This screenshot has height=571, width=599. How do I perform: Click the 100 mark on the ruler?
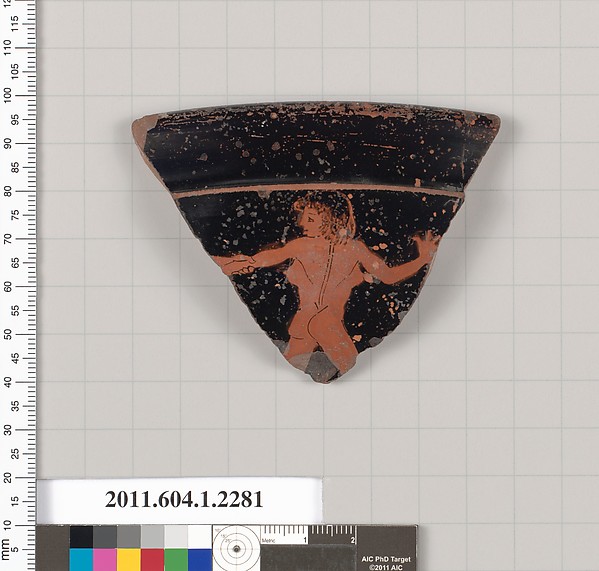coord(8,95)
